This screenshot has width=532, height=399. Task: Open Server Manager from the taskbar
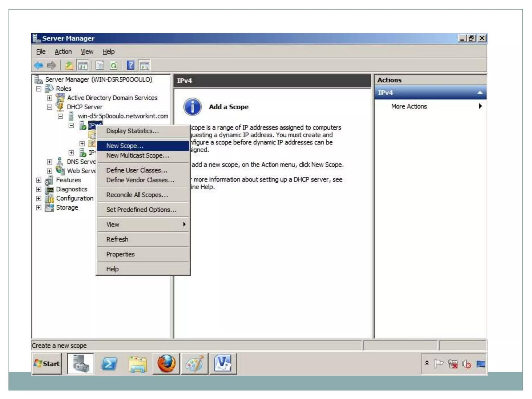[81, 363]
